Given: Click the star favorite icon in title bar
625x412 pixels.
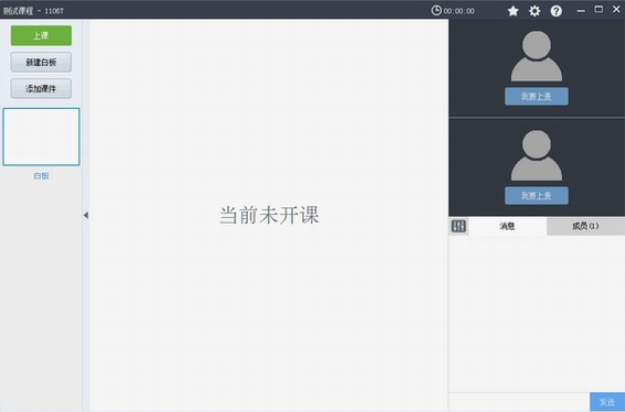Looking at the screenshot, I should tap(513, 11).
